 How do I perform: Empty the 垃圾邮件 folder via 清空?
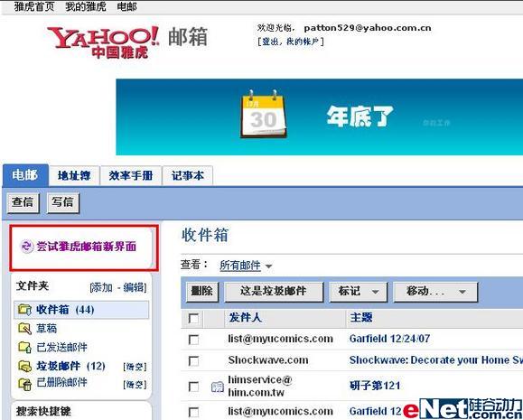[135, 367]
